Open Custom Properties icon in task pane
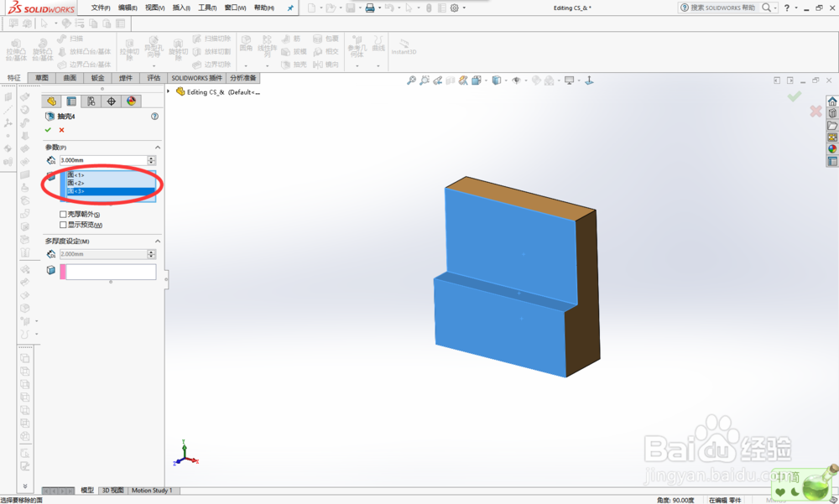The image size is (839, 504). click(832, 161)
